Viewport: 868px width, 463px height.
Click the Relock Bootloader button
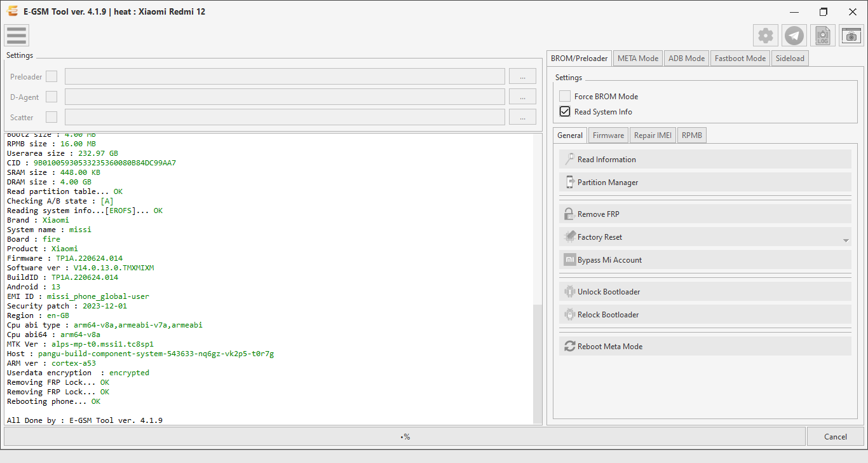point(705,314)
